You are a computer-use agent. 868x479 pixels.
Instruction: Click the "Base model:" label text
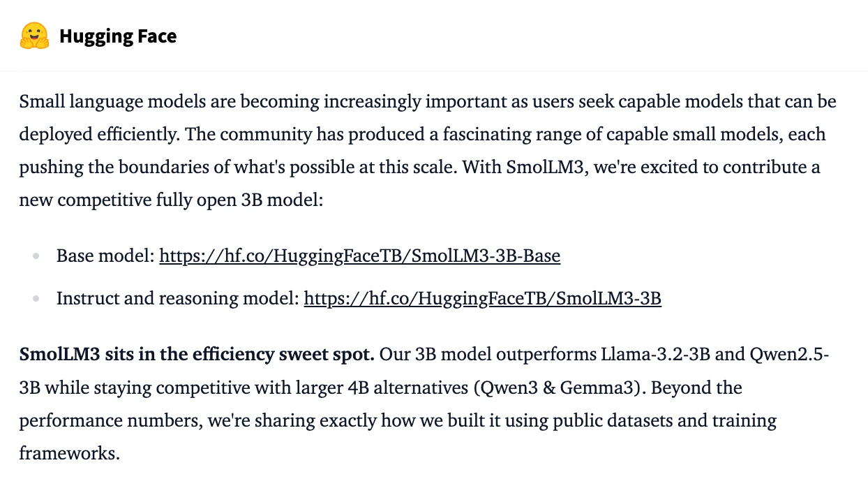(x=105, y=256)
